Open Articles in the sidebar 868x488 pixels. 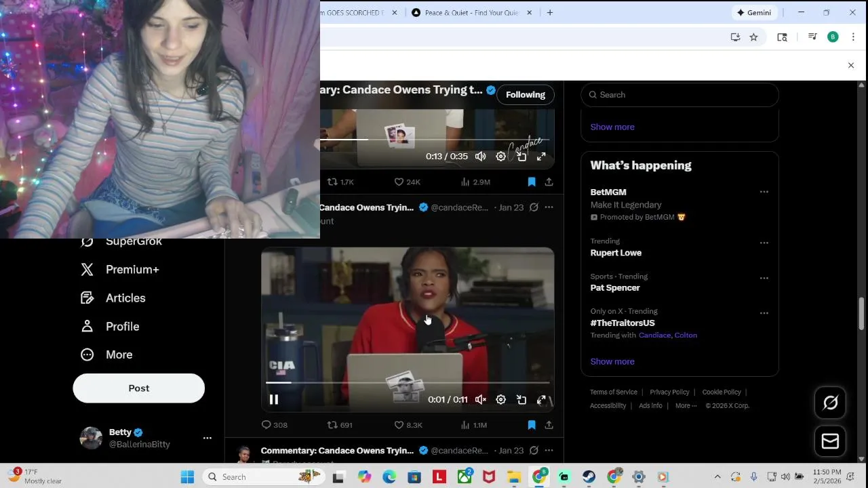[x=113, y=298]
